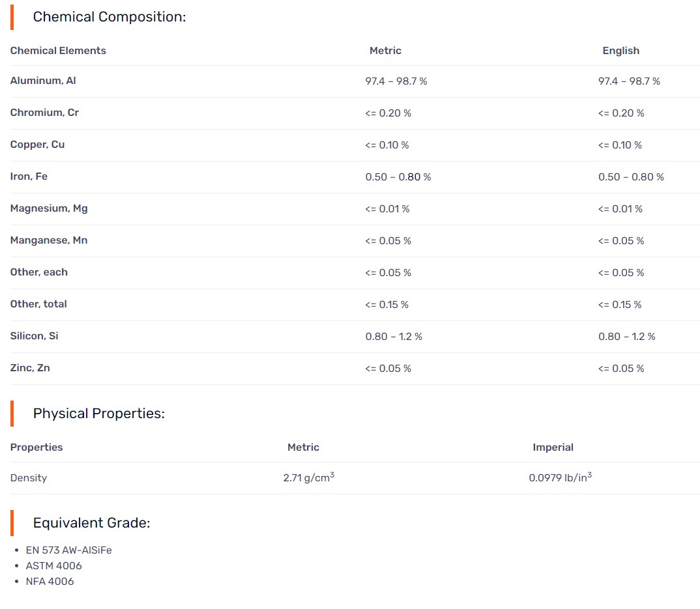Screen dimensions: 700x609
Task: Select the Metric header in composition table
Action: (x=385, y=51)
